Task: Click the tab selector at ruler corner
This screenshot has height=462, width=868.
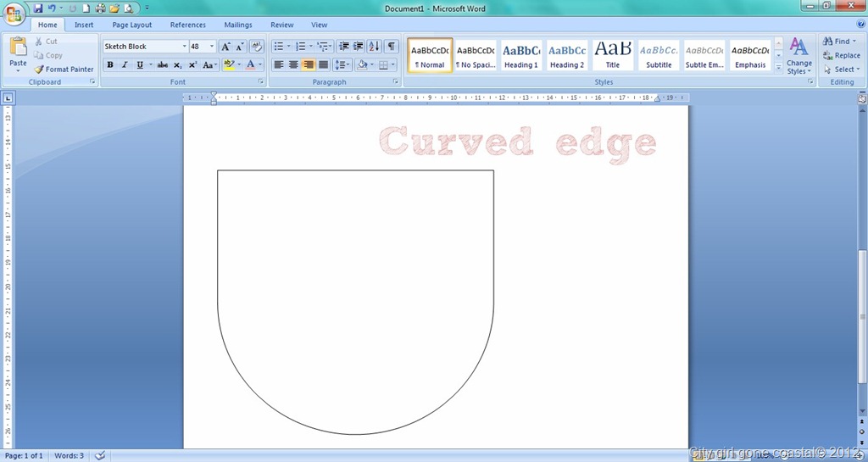Action: tap(8, 98)
